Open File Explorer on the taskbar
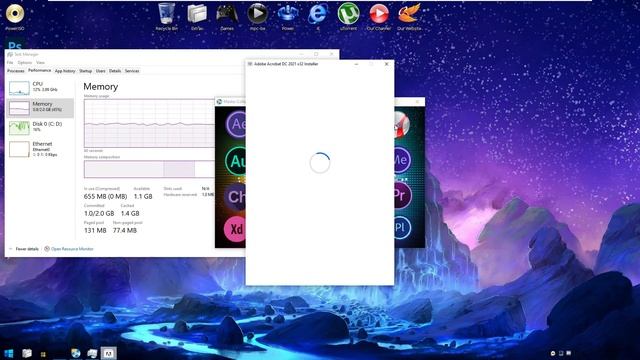 click(x=27, y=353)
